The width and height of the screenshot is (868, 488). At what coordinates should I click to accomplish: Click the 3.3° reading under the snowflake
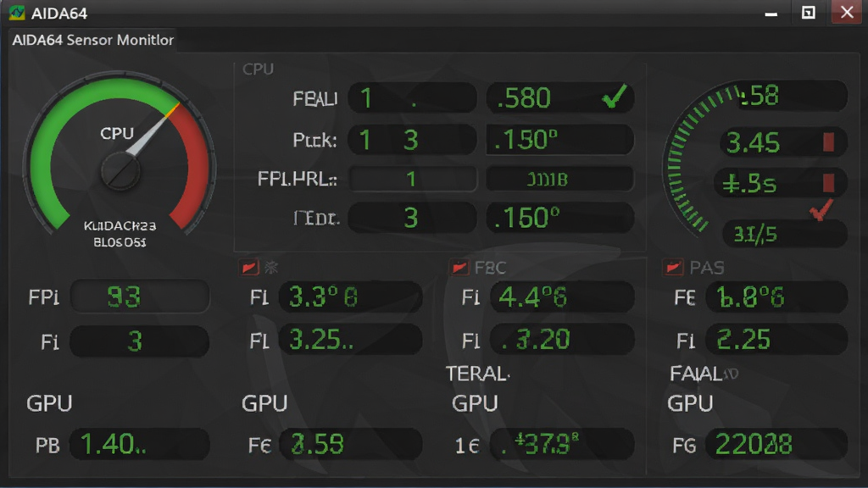point(350,297)
